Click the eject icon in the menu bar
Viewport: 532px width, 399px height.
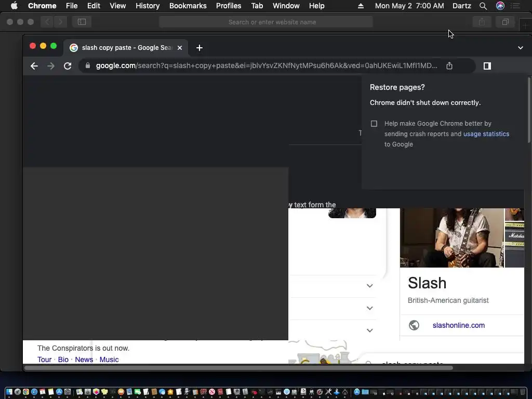361,6
